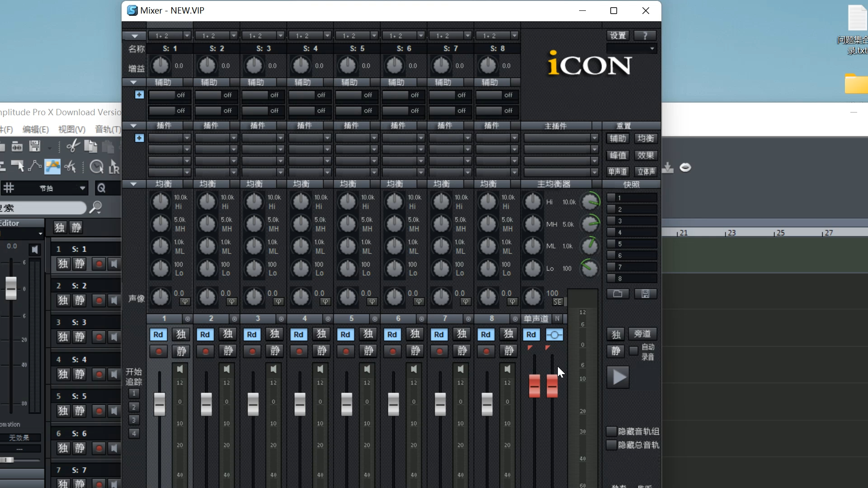Screen dimensions: 868x488
Task: Click the speaker monitor icon on channel 5
Action: 367,369
